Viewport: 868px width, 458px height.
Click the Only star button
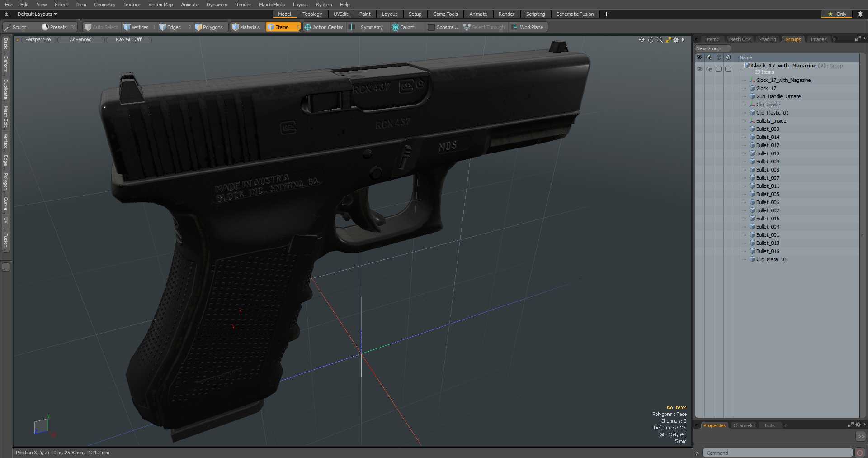837,14
